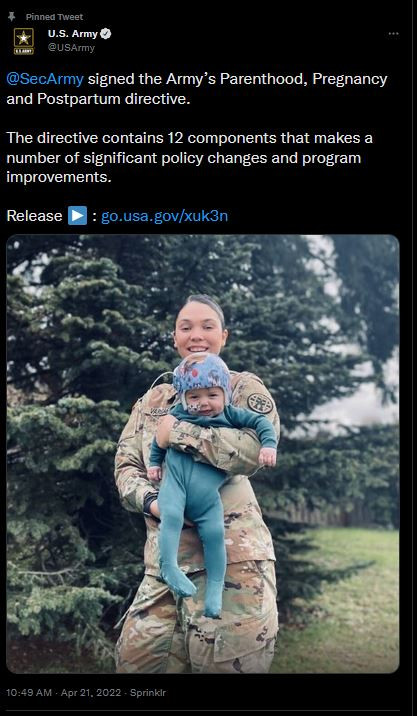The image size is (417, 716).
Task: Click the baby's blue helmet in the photo
Action: pyautogui.click(x=202, y=374)
